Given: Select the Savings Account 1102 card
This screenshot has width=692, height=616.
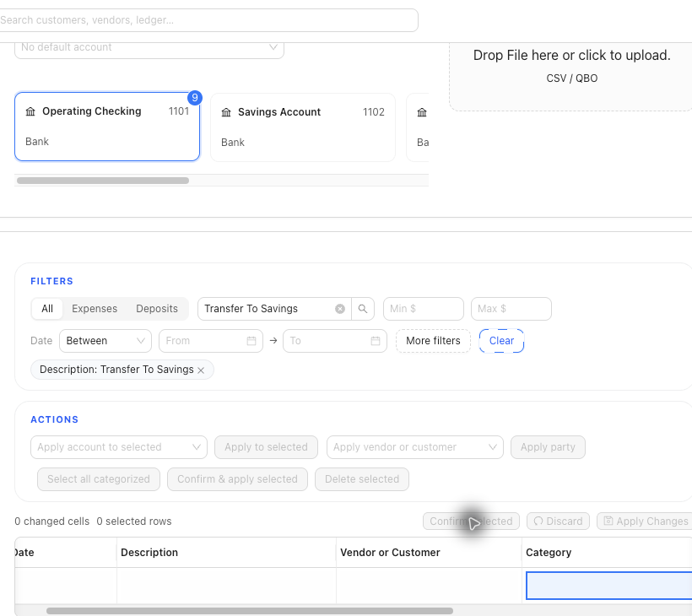Looking at the screenshot, I should pyautogui.click(x=303, y=127).
